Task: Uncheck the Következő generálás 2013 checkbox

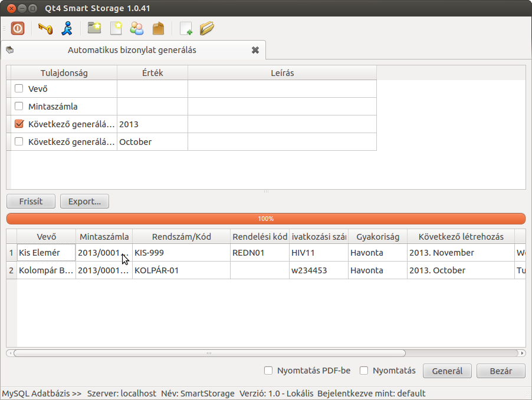Action: tap(19, 124)
